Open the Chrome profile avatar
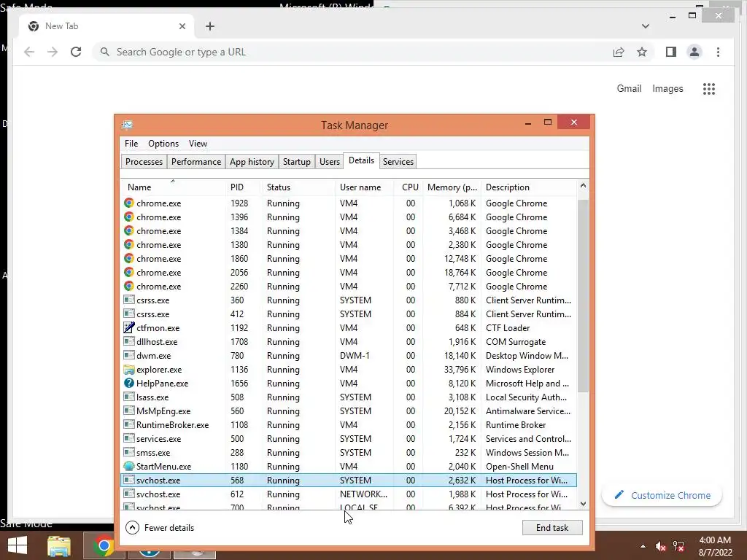 point(694,52)
